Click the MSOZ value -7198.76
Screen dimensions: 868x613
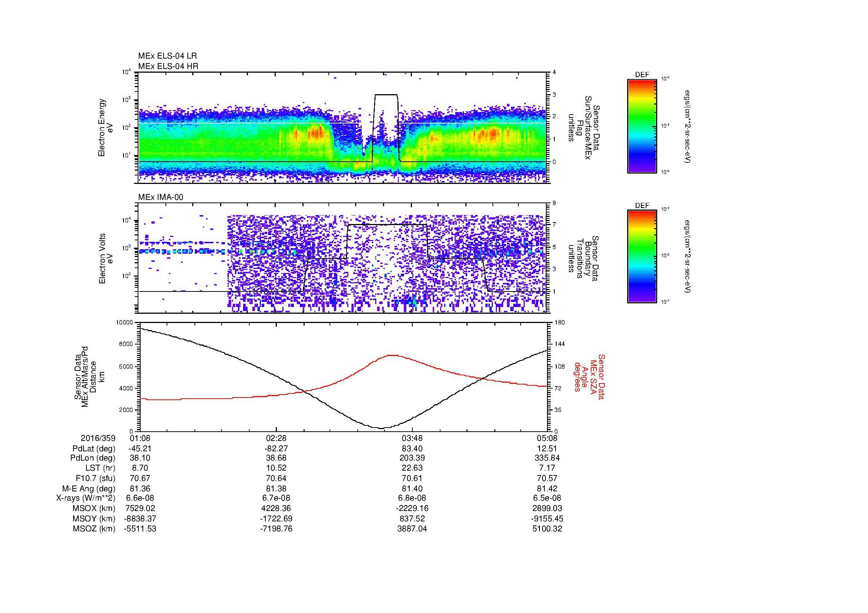click(276, 529)
